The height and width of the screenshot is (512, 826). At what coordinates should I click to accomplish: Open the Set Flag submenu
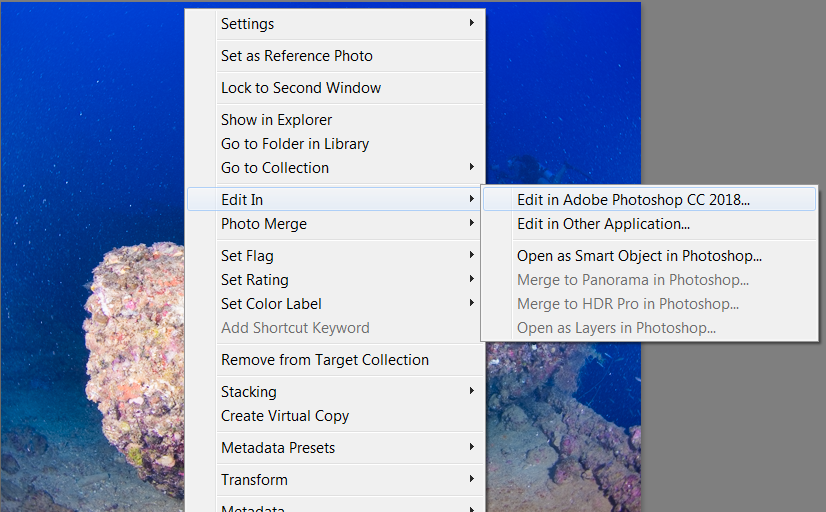(335, 256)
